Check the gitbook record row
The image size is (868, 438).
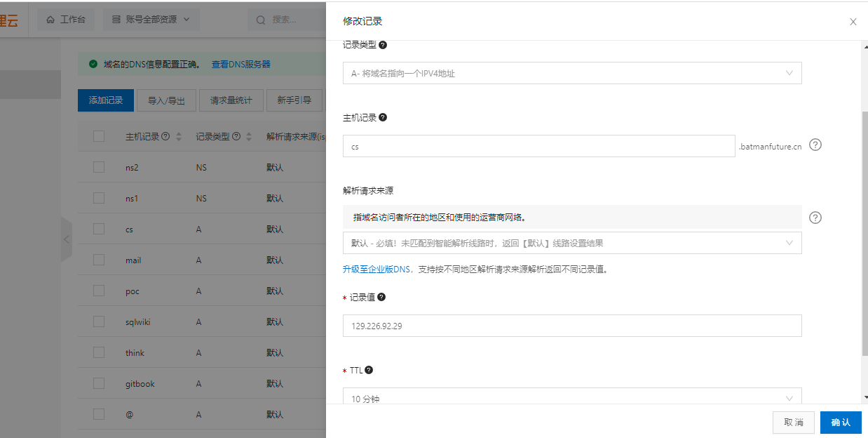99,384
